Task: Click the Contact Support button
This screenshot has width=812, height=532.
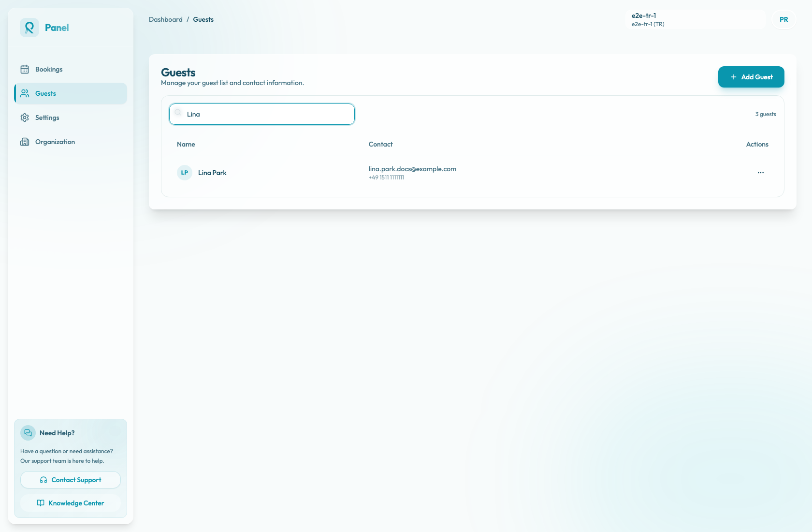Action: tap(71, 480)
